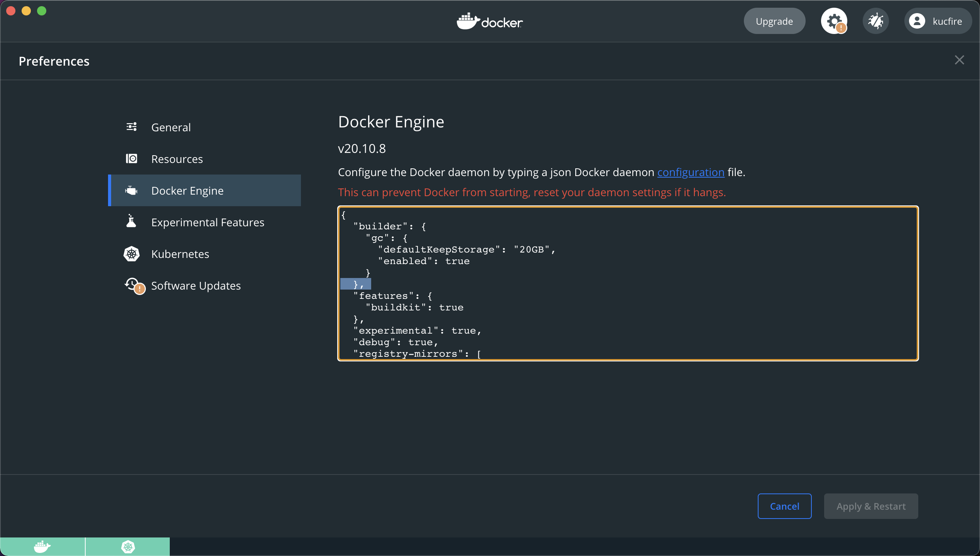
Task: Click the Kubernetes wheel icon in sidebar
Action: (132, 254)
